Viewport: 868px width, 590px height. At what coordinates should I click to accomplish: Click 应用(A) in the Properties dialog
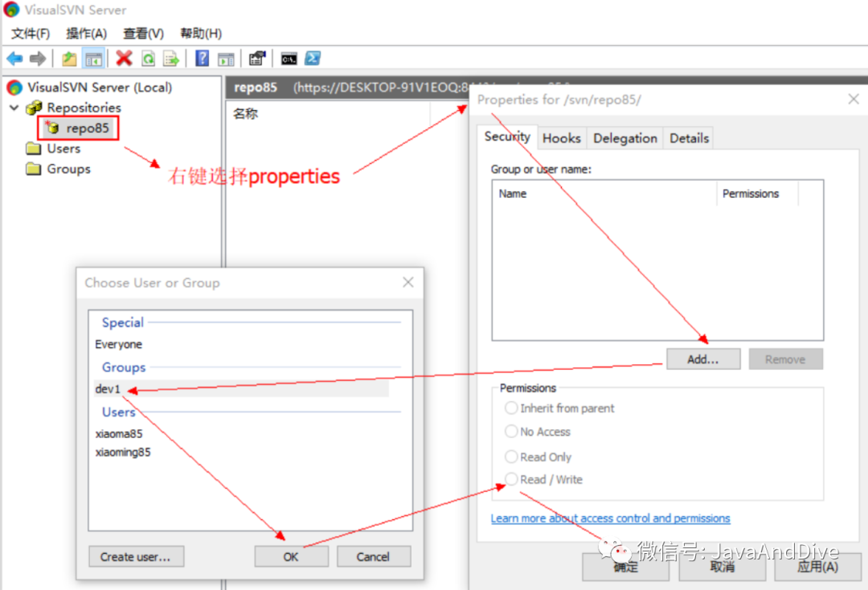coord(817,567)
